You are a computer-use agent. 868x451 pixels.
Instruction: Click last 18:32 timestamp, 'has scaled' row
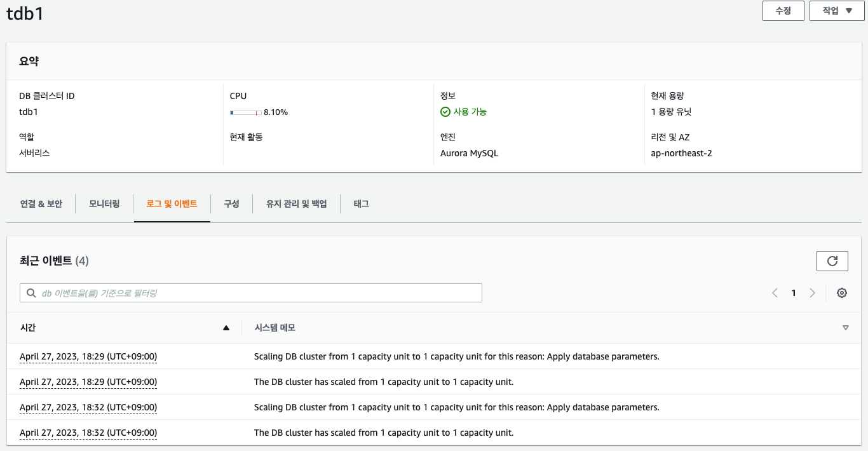pos(88,433)
